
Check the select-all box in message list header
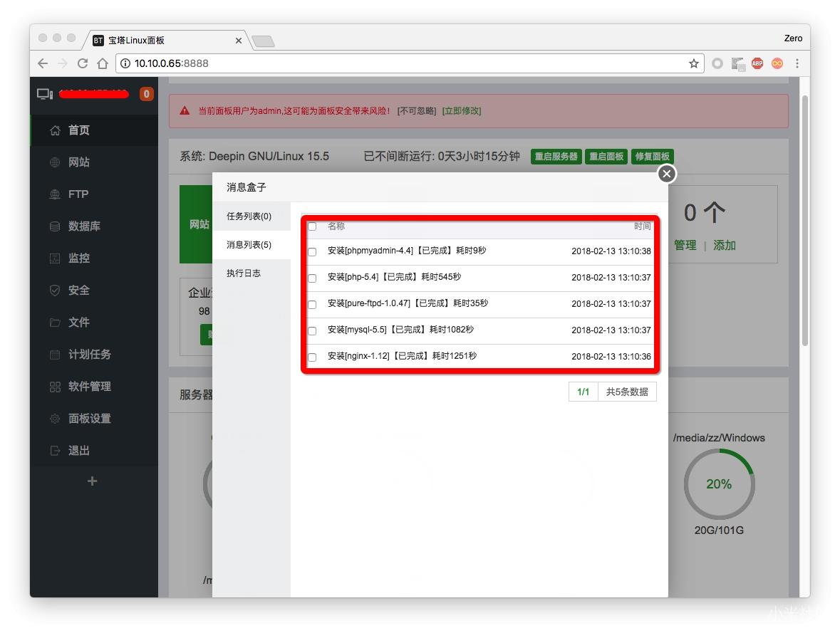(x=311, y=226)
